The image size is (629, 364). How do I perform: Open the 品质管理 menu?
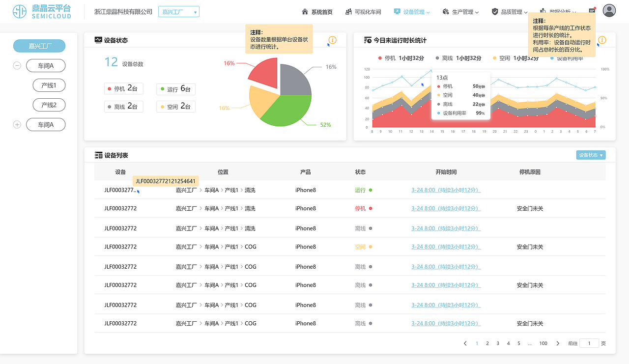click(x=513, y=12)
